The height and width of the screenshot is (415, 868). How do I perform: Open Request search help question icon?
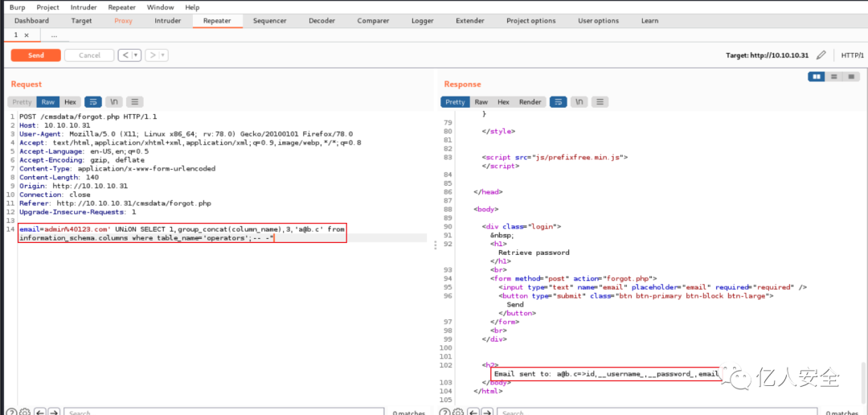pyautogui.click(x=11, y=413)
